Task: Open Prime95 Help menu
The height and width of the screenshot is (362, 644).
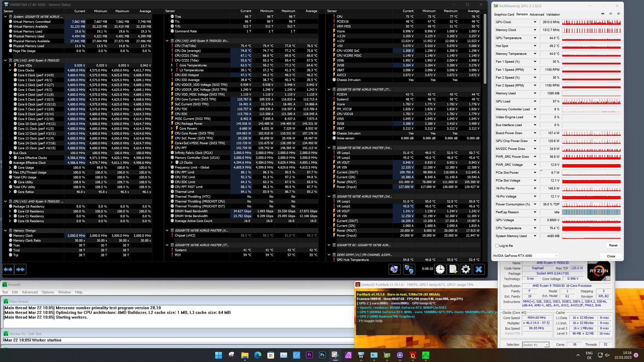Action: click(x=78, y=292)
